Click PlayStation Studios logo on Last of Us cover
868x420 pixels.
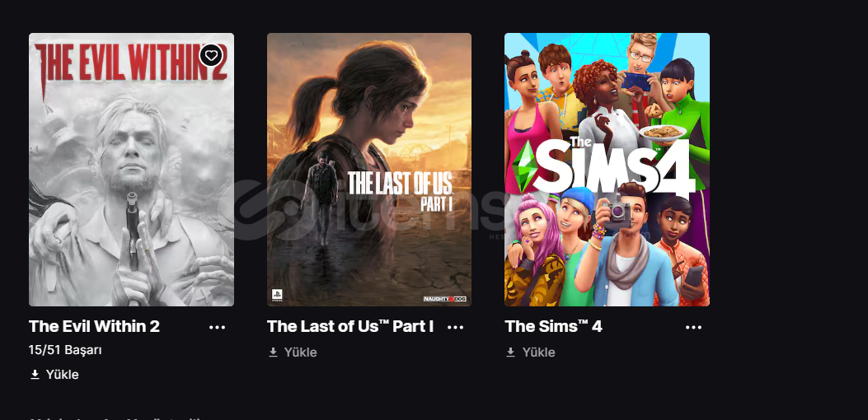[277, 295]
